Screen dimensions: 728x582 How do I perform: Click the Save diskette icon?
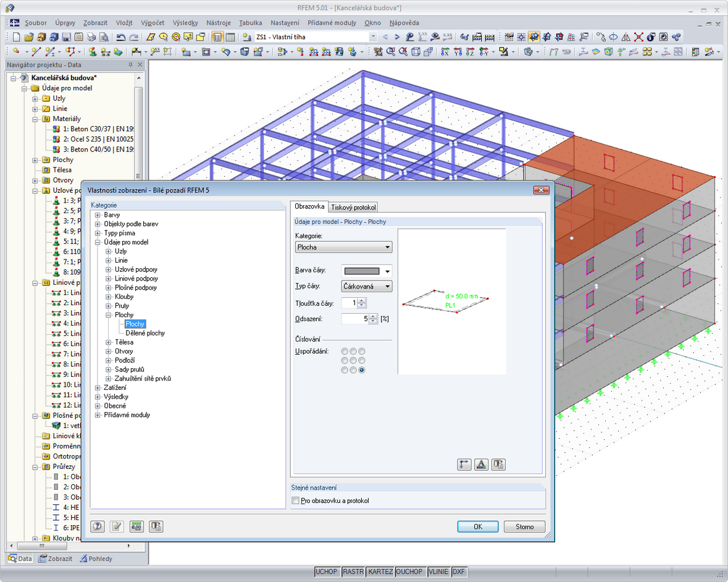click(x=67, y=37)
